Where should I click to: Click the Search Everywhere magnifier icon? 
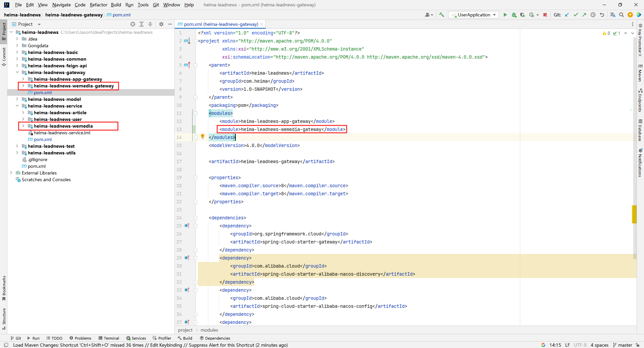pyautogui.click(x=622, y=15)
